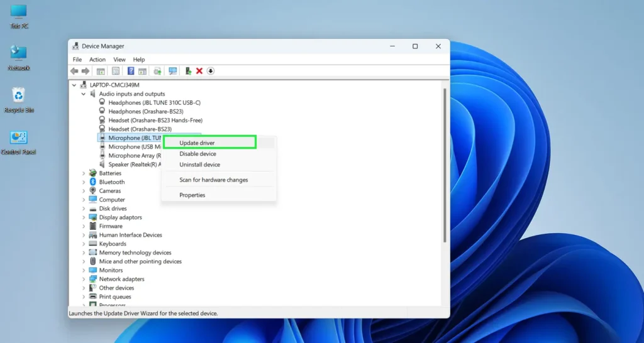
Task: Open the View menu
Action: coord(119,60)
